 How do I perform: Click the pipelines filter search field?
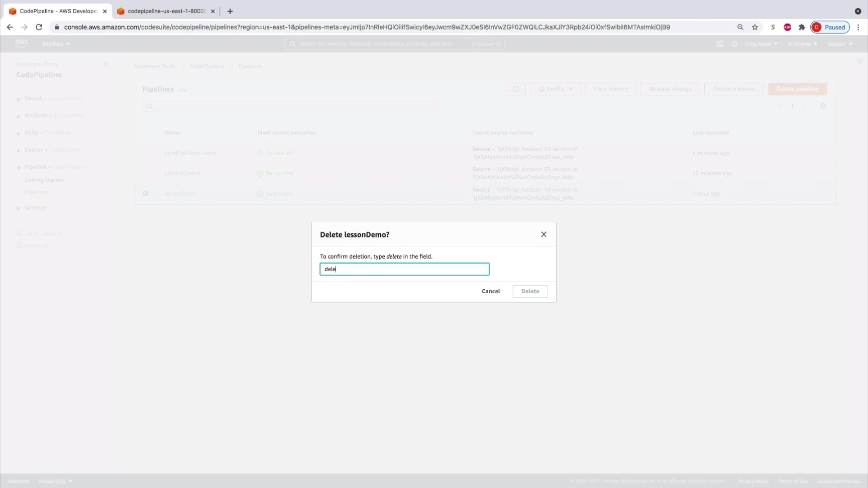[290, 106]
